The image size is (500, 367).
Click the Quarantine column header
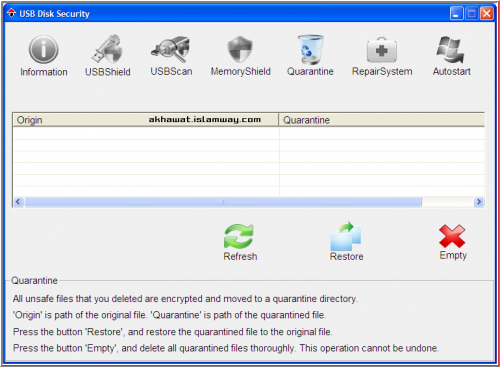coord(382,120)
